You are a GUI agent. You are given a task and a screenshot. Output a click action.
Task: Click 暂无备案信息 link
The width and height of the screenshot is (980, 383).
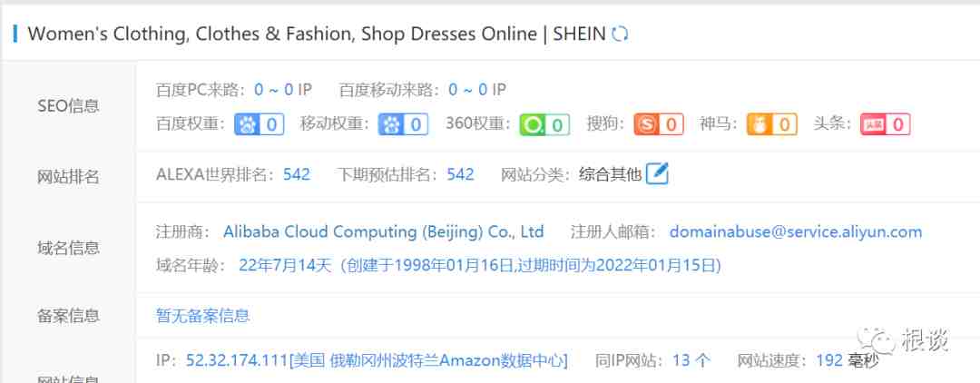[202, 316]
